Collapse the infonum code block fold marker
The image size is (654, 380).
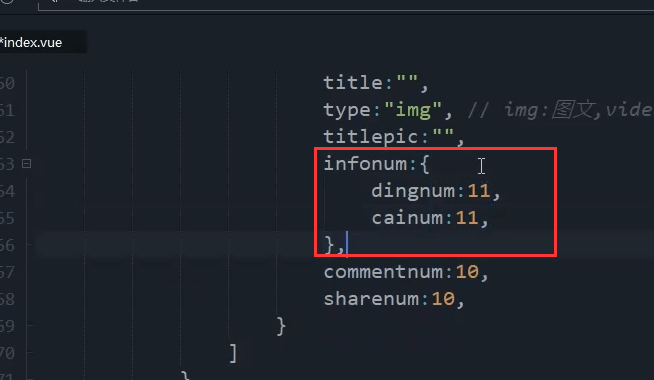coord(26,164)
